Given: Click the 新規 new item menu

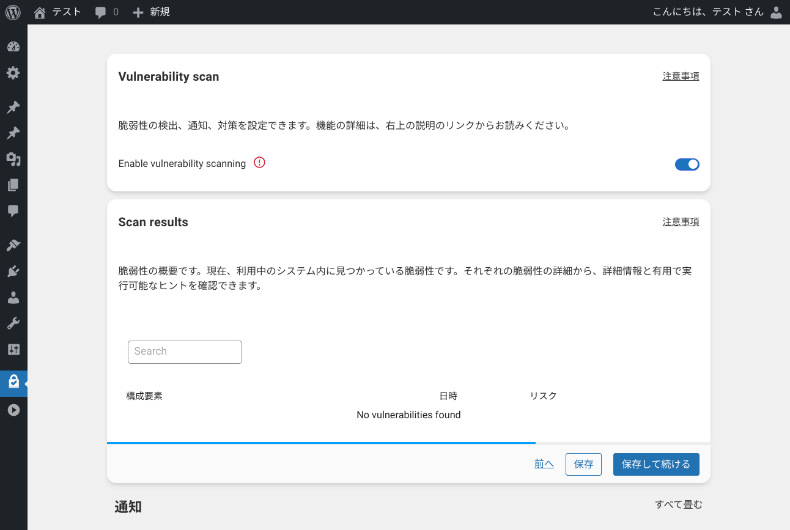Looking at the screenshot, I should point(151,12).
